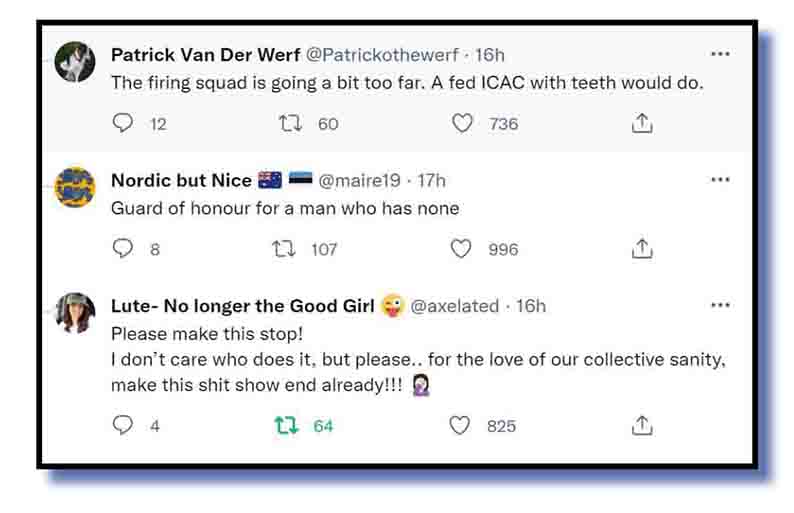Like the Guard of honour tweet

pyautogui.click(x=461, y=249)
